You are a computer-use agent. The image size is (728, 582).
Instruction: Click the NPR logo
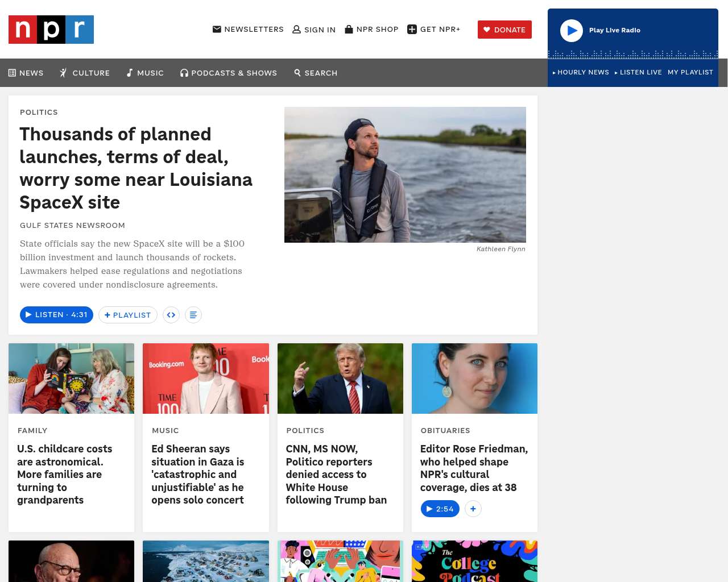(51, 30)
